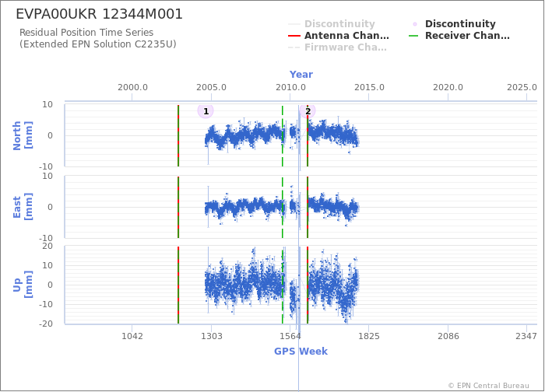Click GPS week 1303 tick label

click(211, 336)
